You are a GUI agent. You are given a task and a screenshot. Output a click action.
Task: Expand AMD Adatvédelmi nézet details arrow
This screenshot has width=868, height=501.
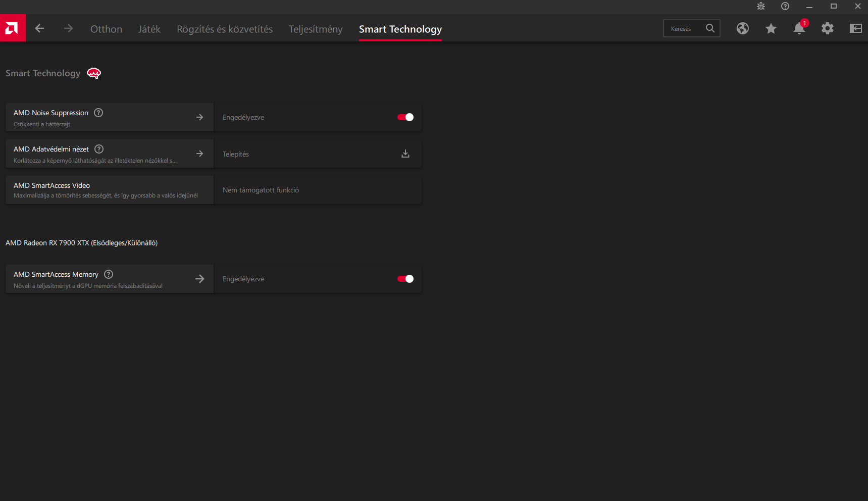click(200, 154)
